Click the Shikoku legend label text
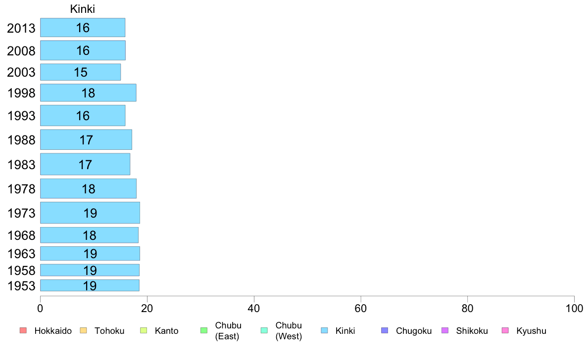The height and width of the screenshot is (364, 588). click(472, 331)
